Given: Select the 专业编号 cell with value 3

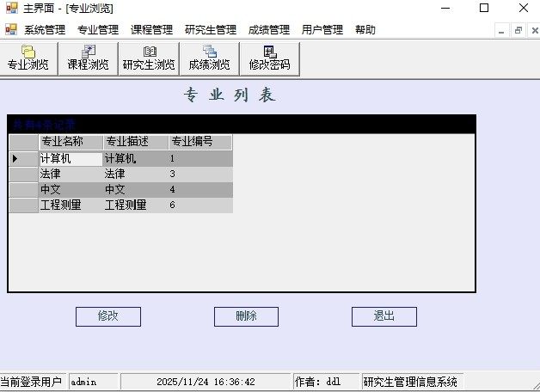Looking at the screenshot, I should (200, 175).
